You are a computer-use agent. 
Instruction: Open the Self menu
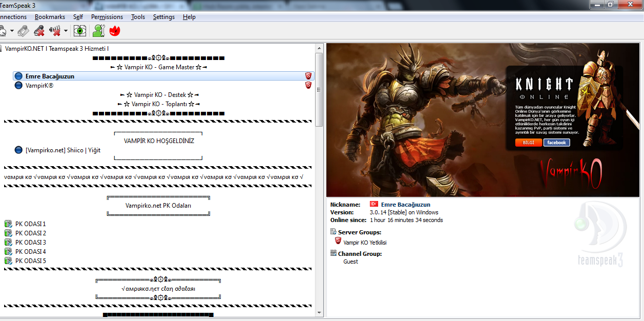click(x=78, y=17)
